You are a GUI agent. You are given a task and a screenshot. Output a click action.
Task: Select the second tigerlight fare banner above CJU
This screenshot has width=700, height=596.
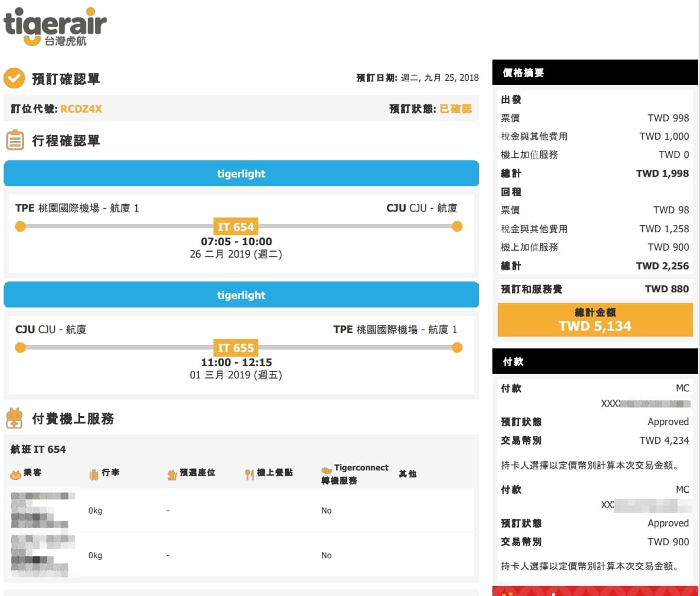[241, 295]
